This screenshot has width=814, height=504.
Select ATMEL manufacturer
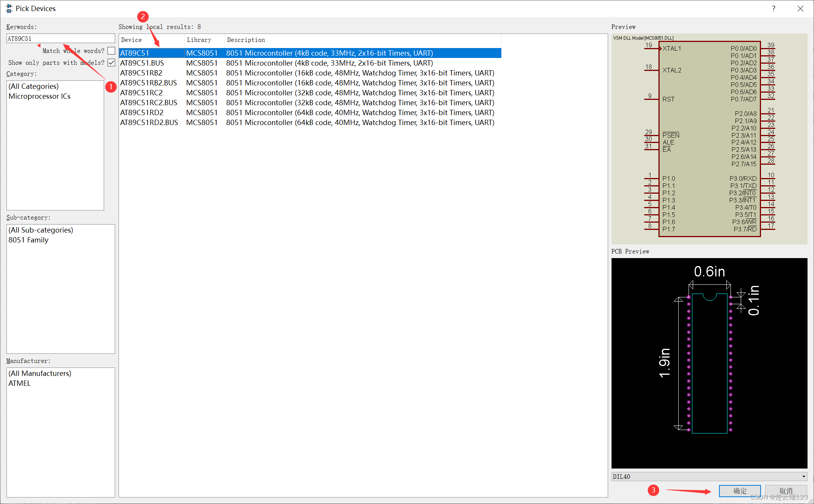click(19, 383)
